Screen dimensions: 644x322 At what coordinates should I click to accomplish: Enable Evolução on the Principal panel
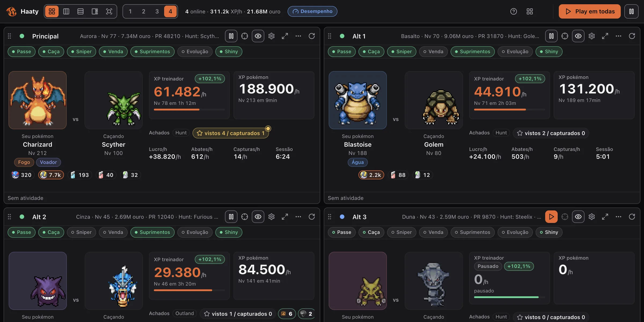point(195,52)
